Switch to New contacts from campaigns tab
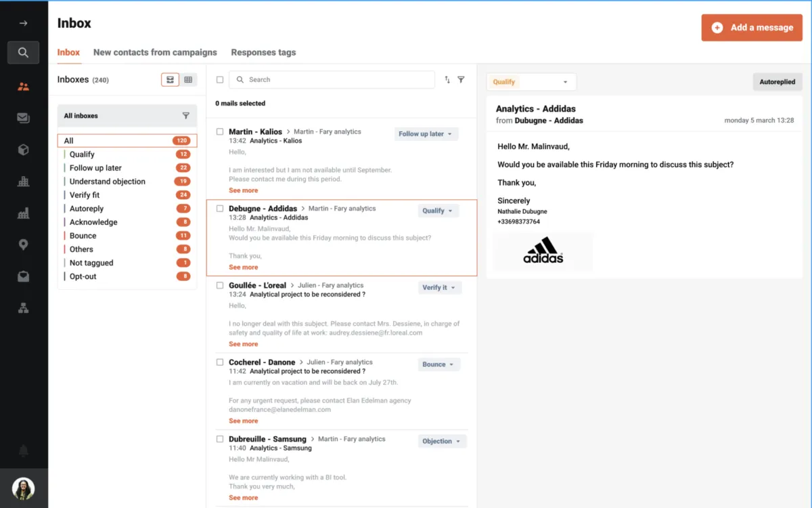The image size is (812, 508). pos(155,52)
